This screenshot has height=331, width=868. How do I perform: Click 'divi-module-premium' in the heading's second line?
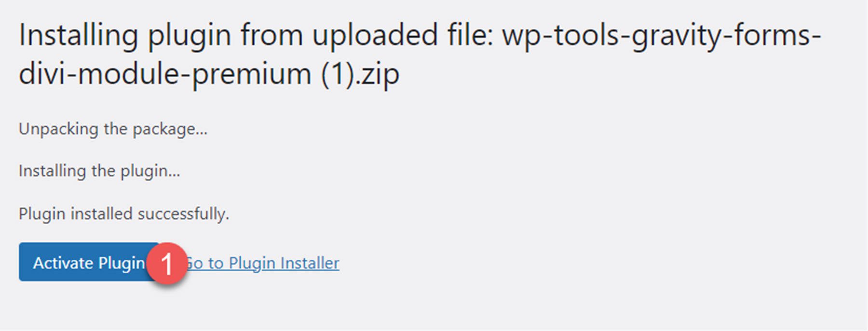(x=165, y=74)
